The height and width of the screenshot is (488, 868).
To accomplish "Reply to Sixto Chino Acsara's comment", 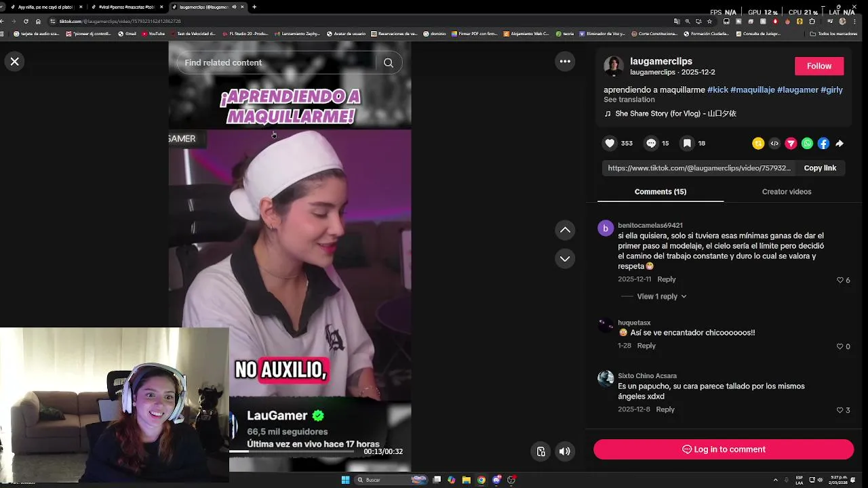I will pyautogui.click(x=665, y=409).
